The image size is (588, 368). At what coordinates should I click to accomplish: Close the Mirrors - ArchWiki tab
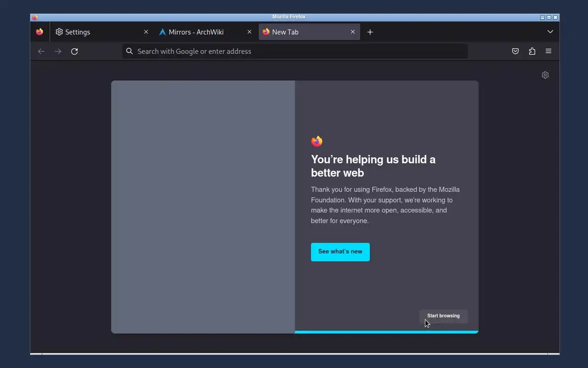(249, 32)
